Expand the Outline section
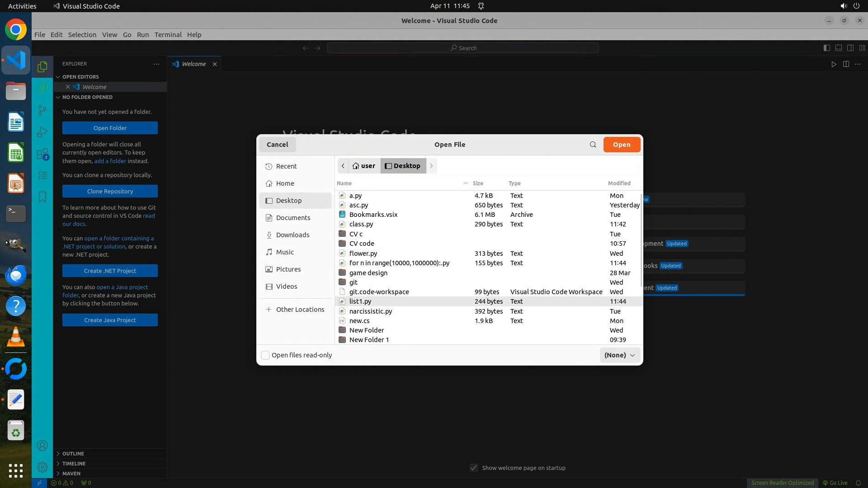 coord(73,453)
